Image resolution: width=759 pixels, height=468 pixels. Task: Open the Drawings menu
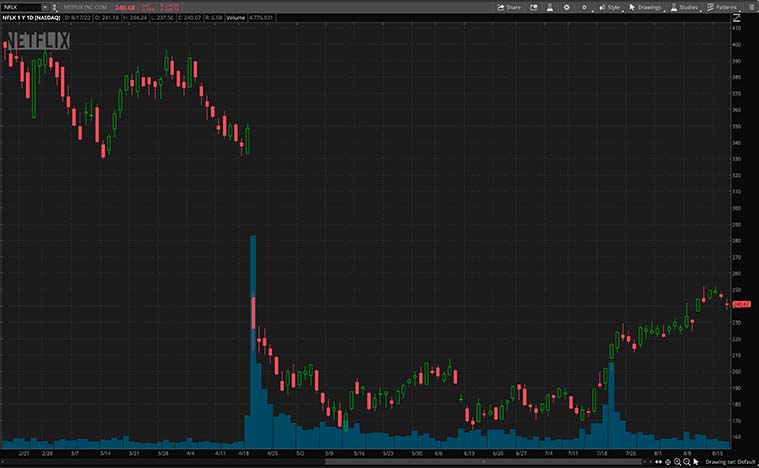point(645,7)
